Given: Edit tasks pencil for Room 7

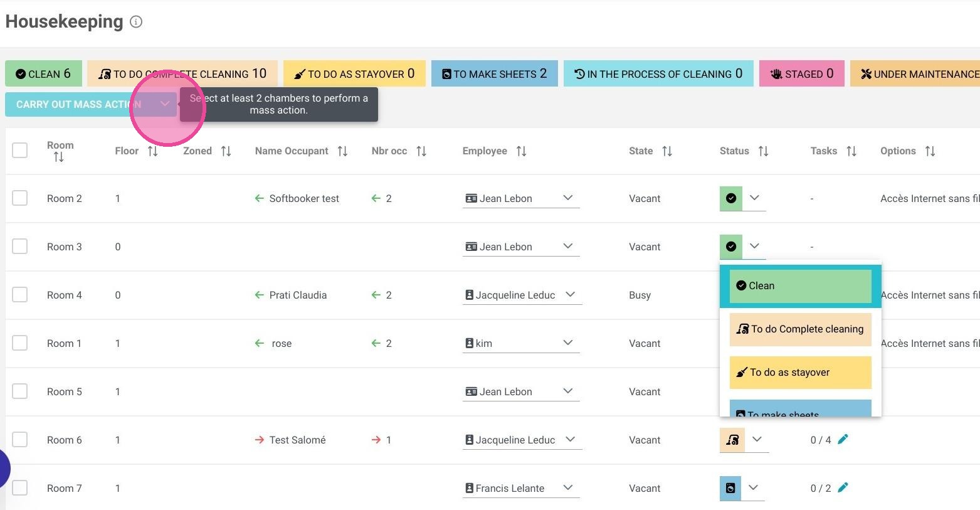Looking at the screenshot, I should coord(843,487).
